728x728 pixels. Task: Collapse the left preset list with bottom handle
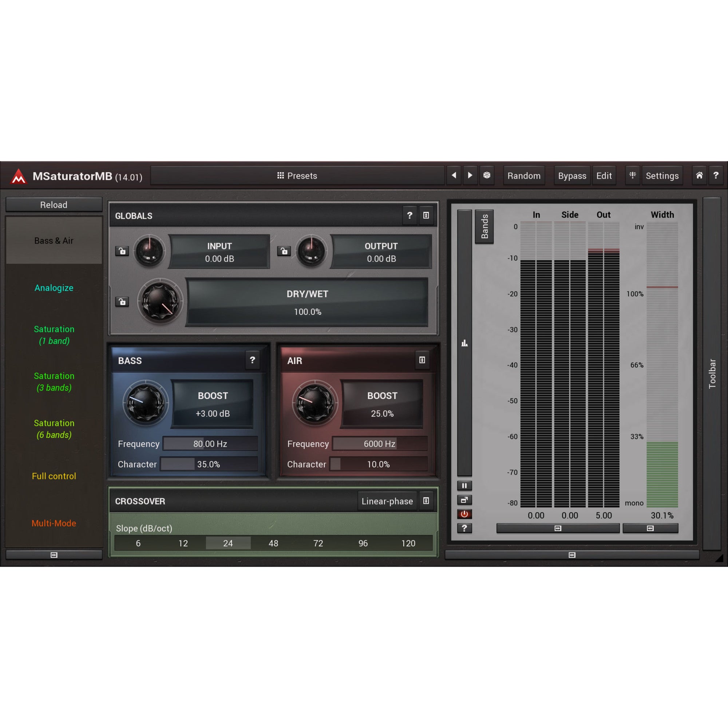pyautogui.click(x=54, y=555)
